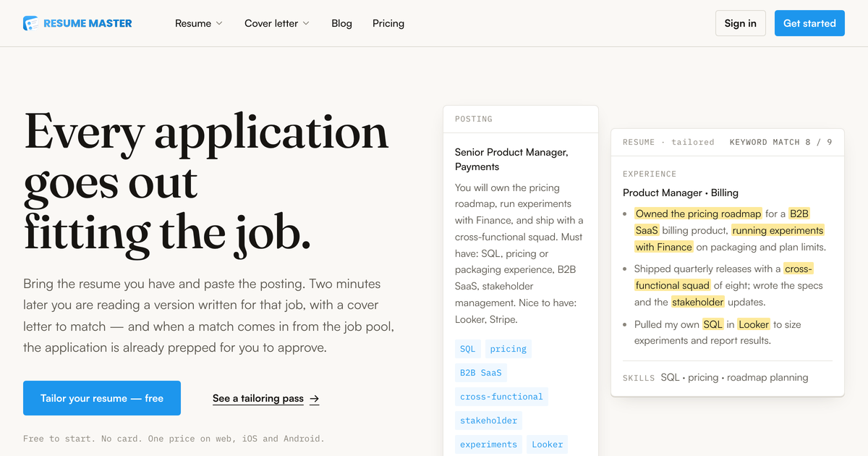Click the Free to start. No card. note
Image resolution: width=868 pixels, height=456 pixels.
point(174,439)
